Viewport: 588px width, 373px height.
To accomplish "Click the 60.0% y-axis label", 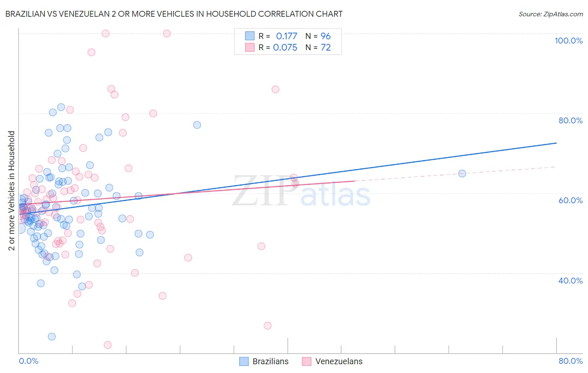I will point(570,200).
